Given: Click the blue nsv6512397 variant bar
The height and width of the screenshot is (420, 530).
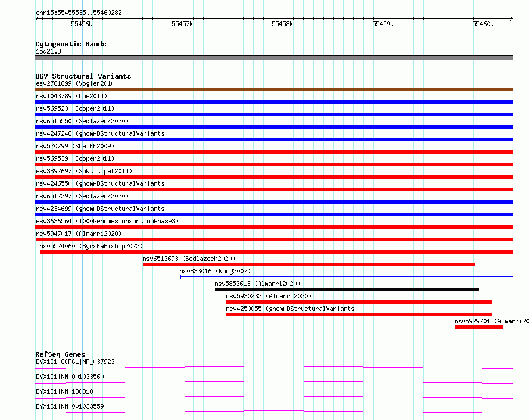Looking at the screenshot, I should pos(274,202).
